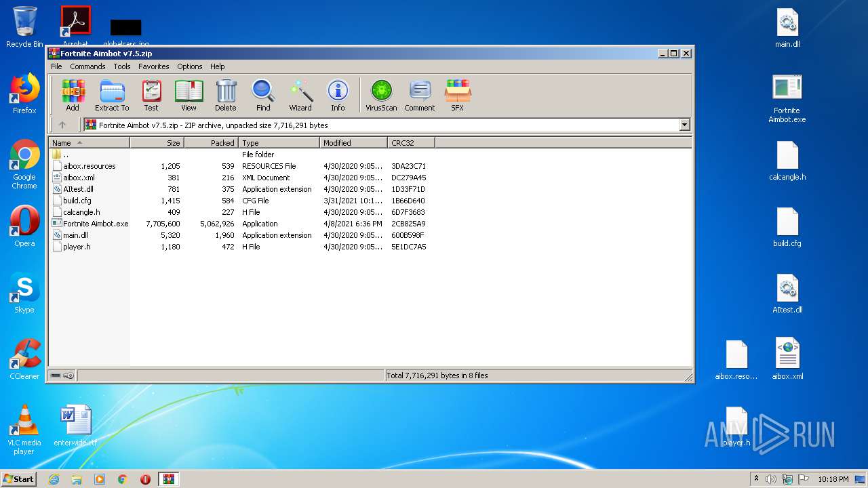The height and width of the screenshot is (488, 868).
Task: Open VLC media player desktop shortcut
Action: click(24, 430)
